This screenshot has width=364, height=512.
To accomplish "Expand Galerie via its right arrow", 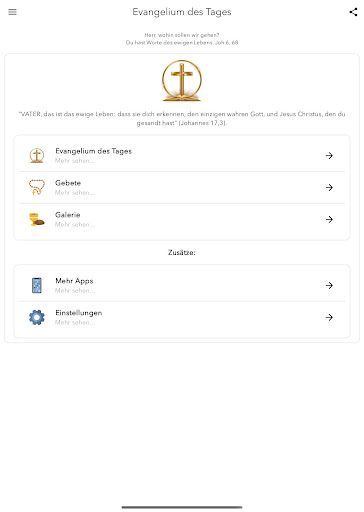I will 329,219.
